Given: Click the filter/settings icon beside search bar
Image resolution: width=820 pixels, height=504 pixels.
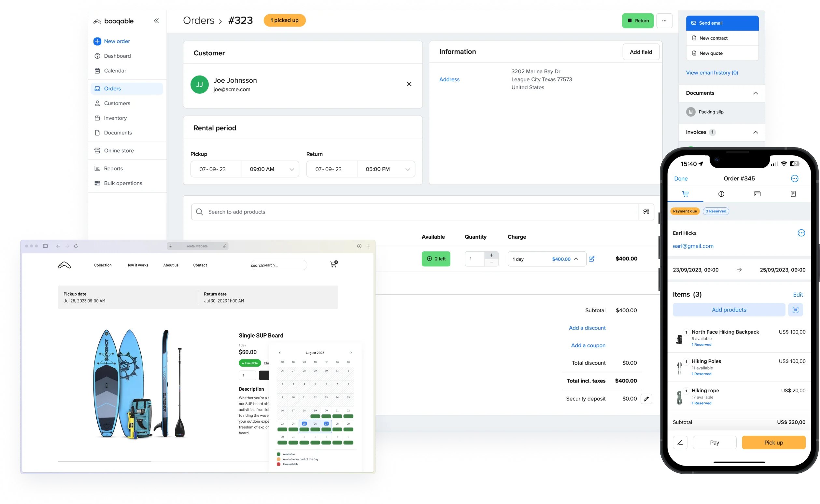Looking at the screenshot, I should pos(646,212).
